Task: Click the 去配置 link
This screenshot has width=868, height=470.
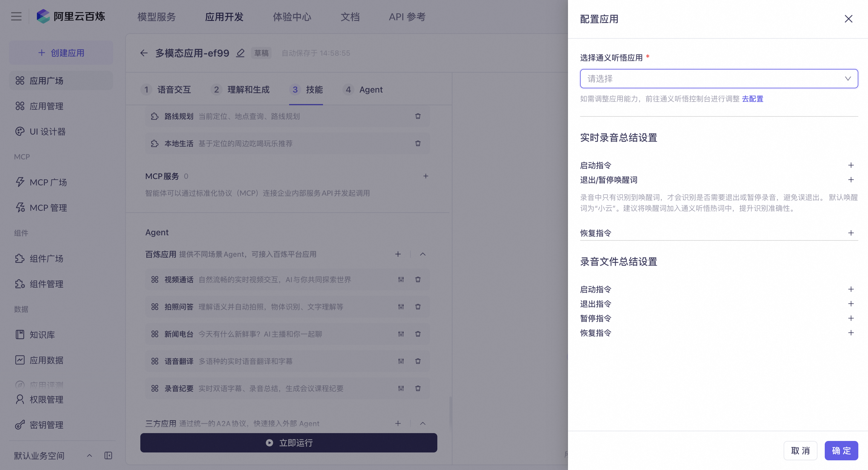Action: tap(752, 99)
